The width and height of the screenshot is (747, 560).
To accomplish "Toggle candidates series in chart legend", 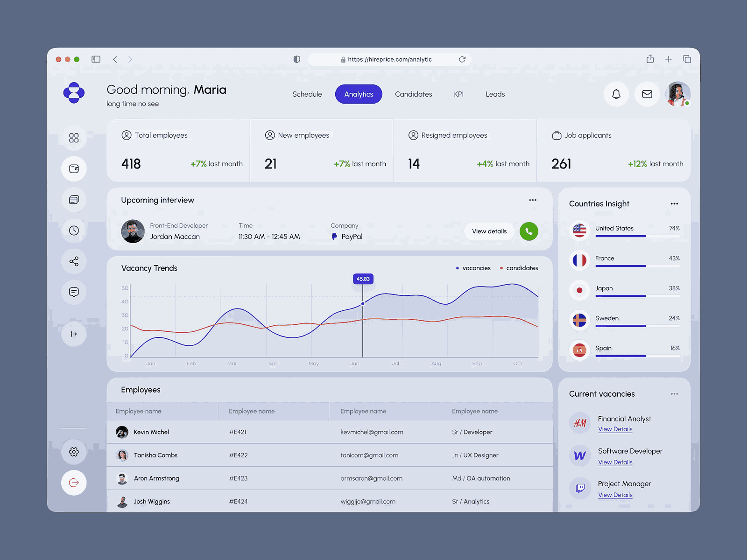I will [x=519, y=268].
